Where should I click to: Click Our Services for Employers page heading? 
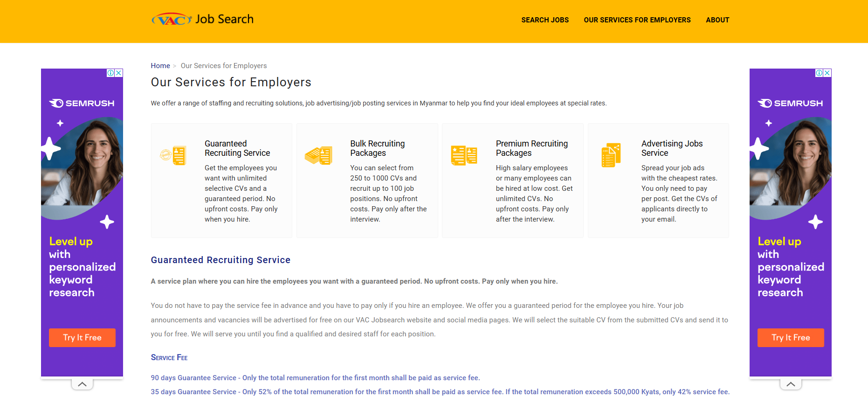coord(231,82)
